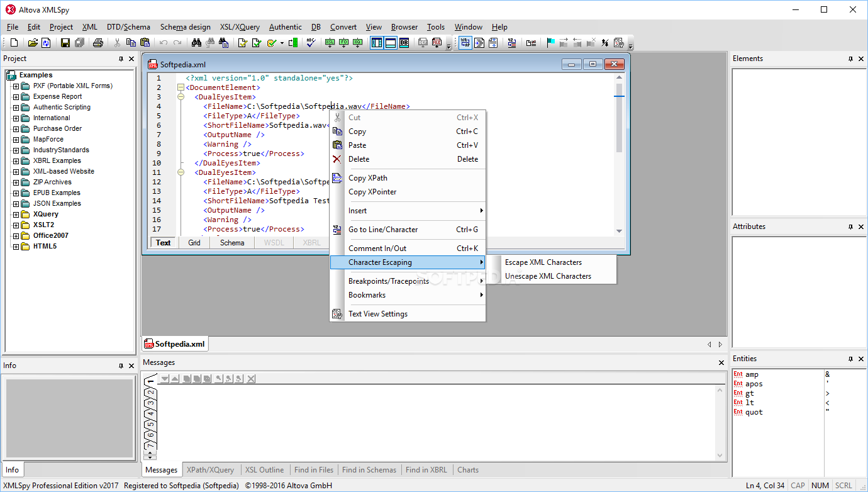Click the Reload document icon
This screenshot has width=868, height=492.
[46, 43]
